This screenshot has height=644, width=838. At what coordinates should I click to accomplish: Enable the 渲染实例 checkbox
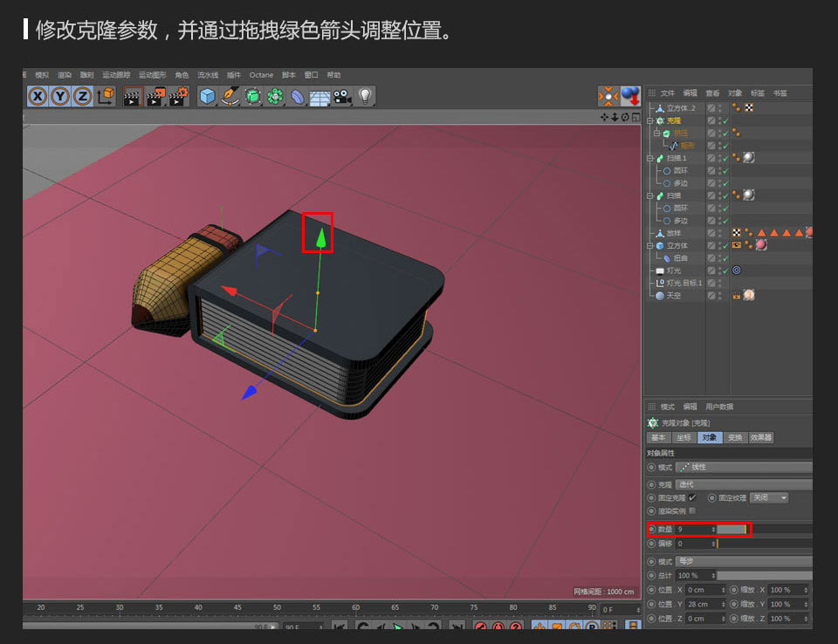click(692, 510)
